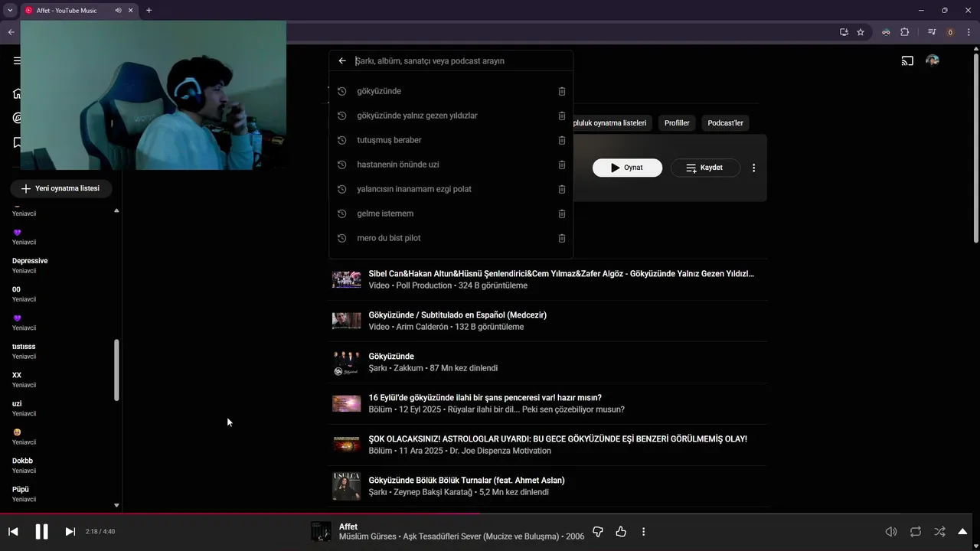The height and width of the screenshot is (551, 980).
Task: Open Chrome three-dot menu
Action: click(969, 32)
